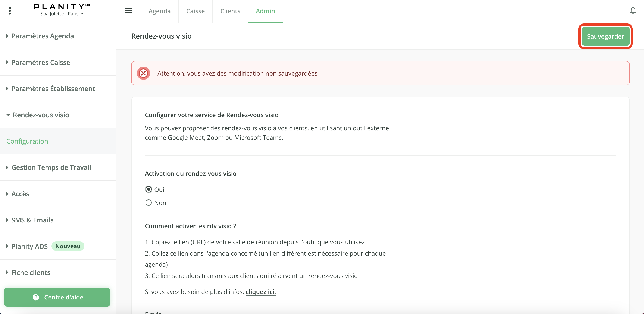Open the three-dot options menu
This screenshot has height=314, width=644.
[x=10, y=11]
